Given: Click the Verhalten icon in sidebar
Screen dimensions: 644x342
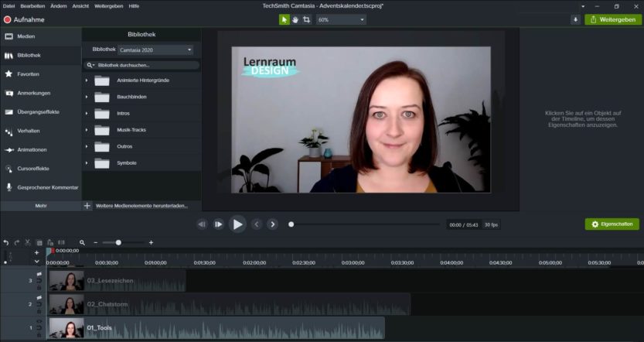Looking at the screenshot, I should (9, 132).
